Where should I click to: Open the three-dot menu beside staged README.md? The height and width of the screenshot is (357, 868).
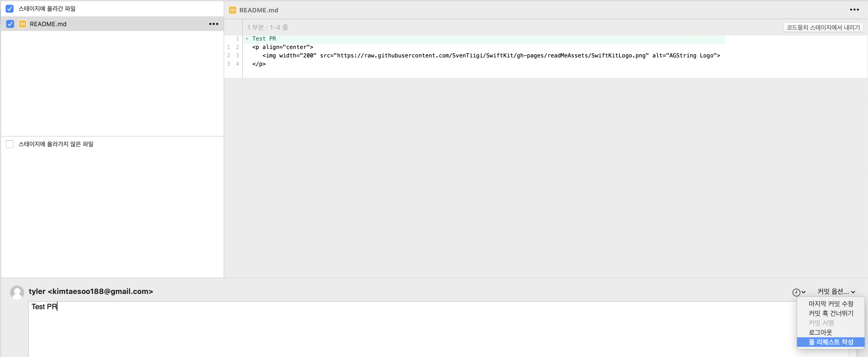[x=214, y=24]
